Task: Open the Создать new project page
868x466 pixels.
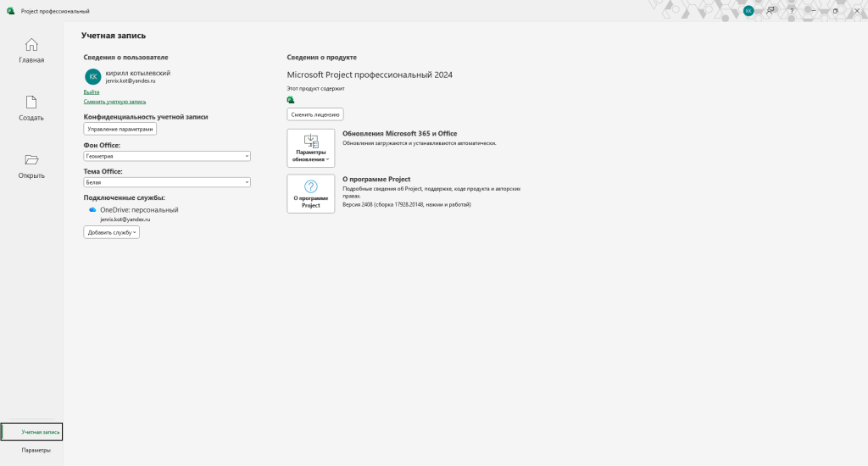Action: click(31, 108)
